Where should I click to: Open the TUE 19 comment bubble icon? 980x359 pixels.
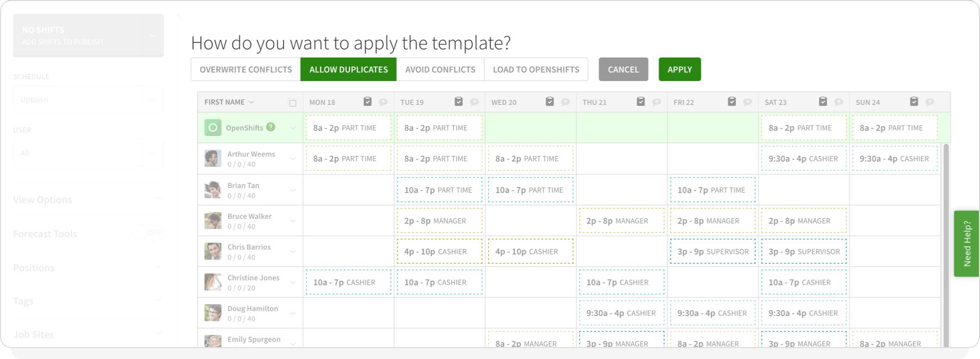click(474, 102)
